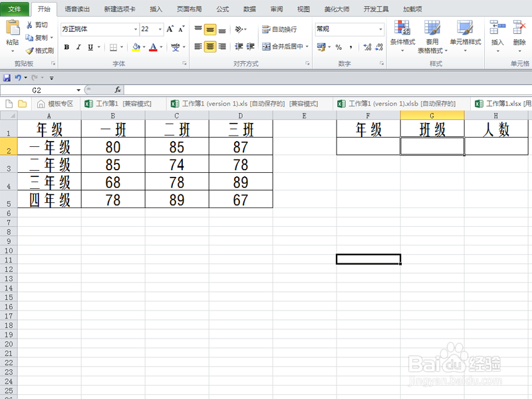Open the 模板专区 template tab
Viewport: 532px width, 399px height.
pos(56,104)
